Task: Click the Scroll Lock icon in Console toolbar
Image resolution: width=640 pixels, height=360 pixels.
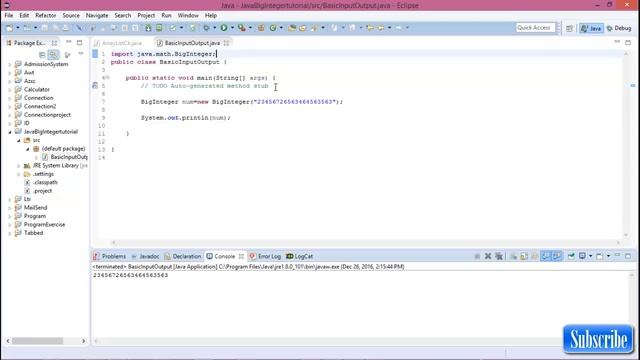Action: [x=524, y=256]
